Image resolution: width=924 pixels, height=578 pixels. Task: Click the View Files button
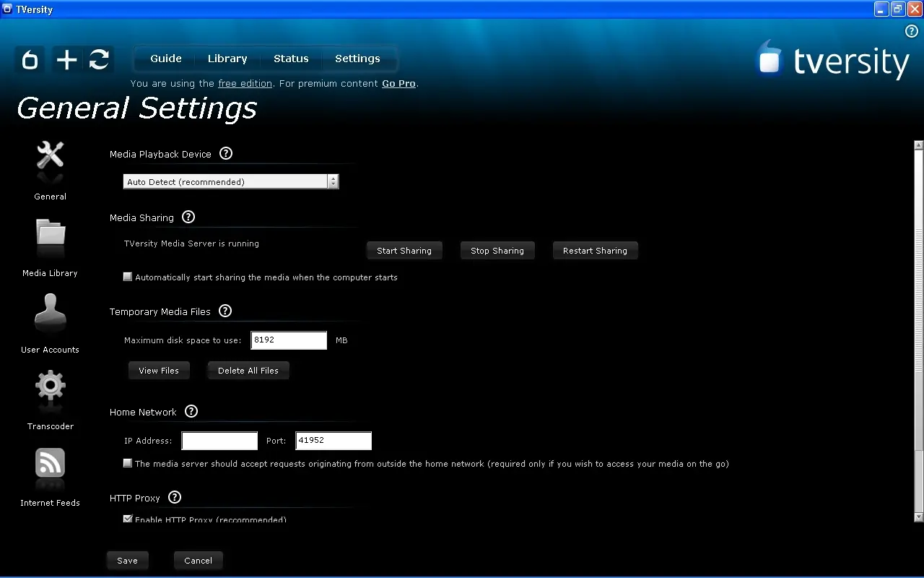pos(159,371)
